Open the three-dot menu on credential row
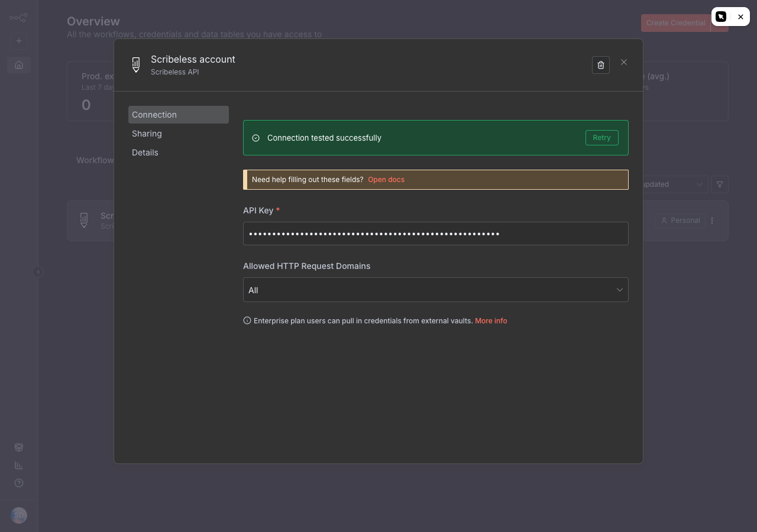The height and width of the screenshot is (532, 757). point(712,220)
